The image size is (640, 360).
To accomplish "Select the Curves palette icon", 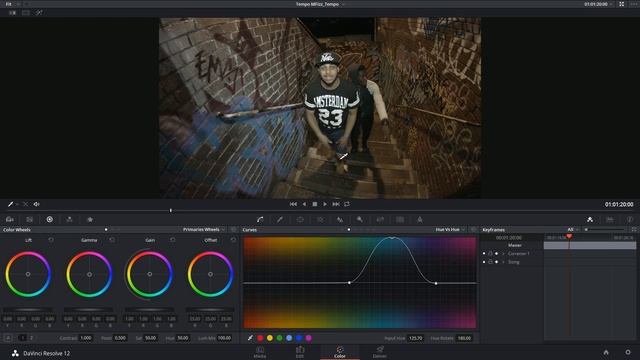I will 260,220.
